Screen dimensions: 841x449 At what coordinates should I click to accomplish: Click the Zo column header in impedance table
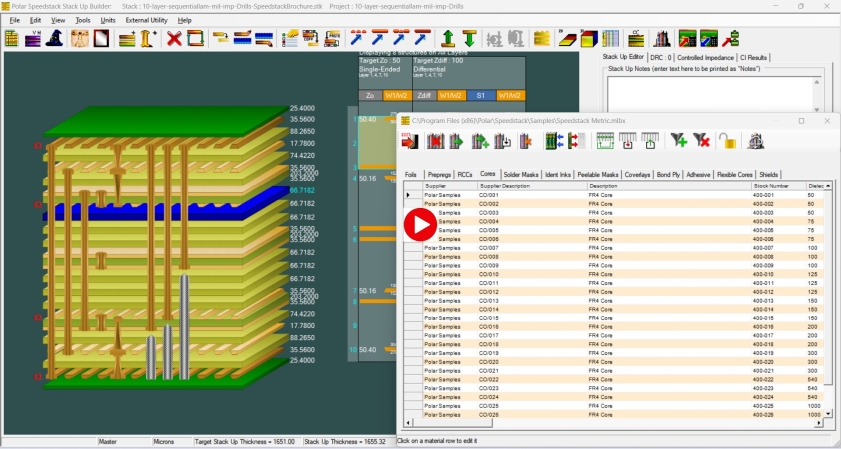click(370, 95)
